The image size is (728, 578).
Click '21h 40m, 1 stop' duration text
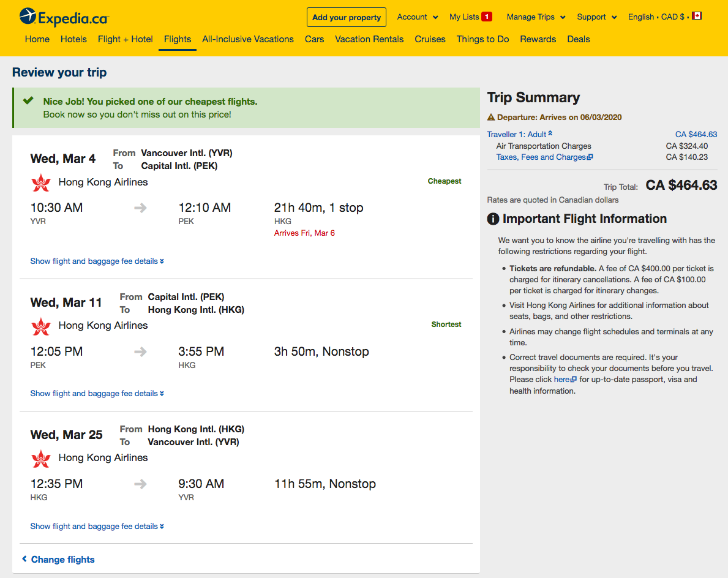[318, 208]
